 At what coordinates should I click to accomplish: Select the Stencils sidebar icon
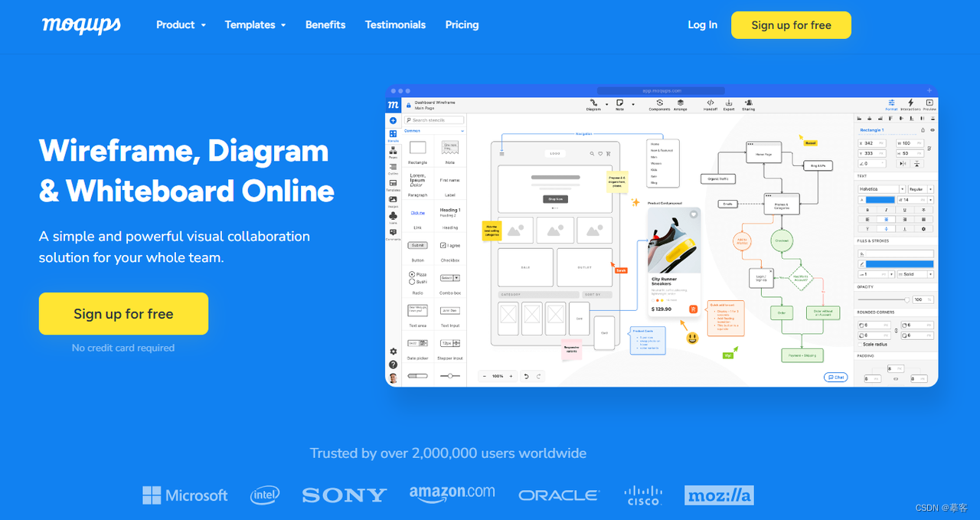click(x=393, y=136)
